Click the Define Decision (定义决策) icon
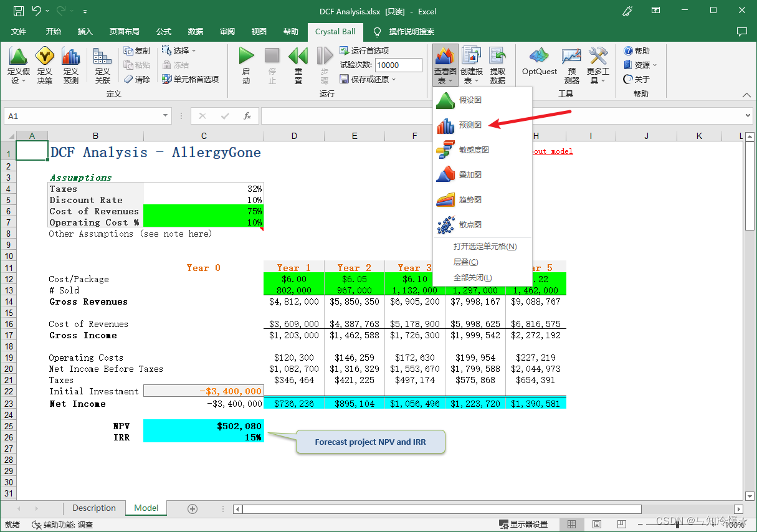 coord(44,65)
